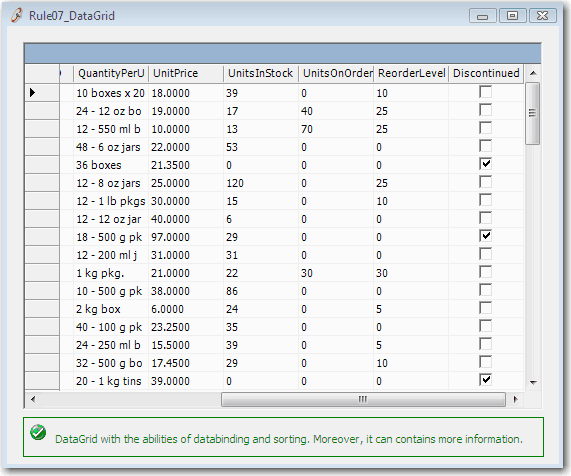Click the horizontal scrollbar right arrow
This screenshot has width=571, height=476.
515,400
